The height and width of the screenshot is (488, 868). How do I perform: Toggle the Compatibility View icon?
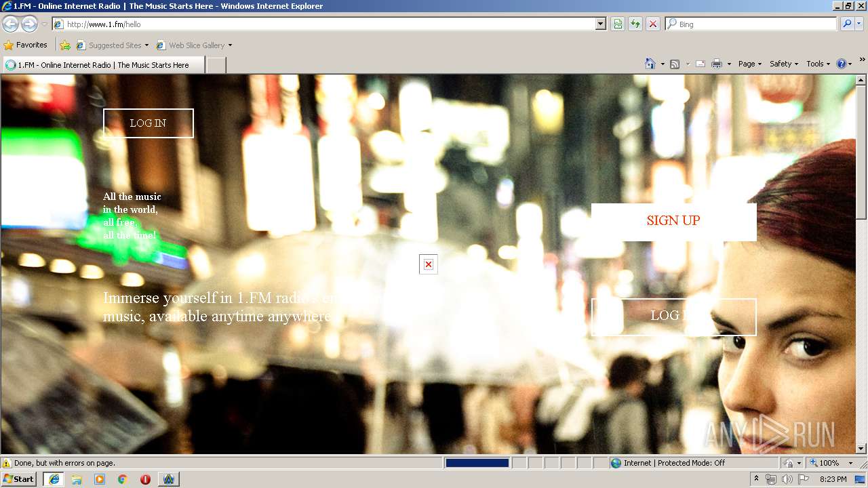click(x=618, y=24)
